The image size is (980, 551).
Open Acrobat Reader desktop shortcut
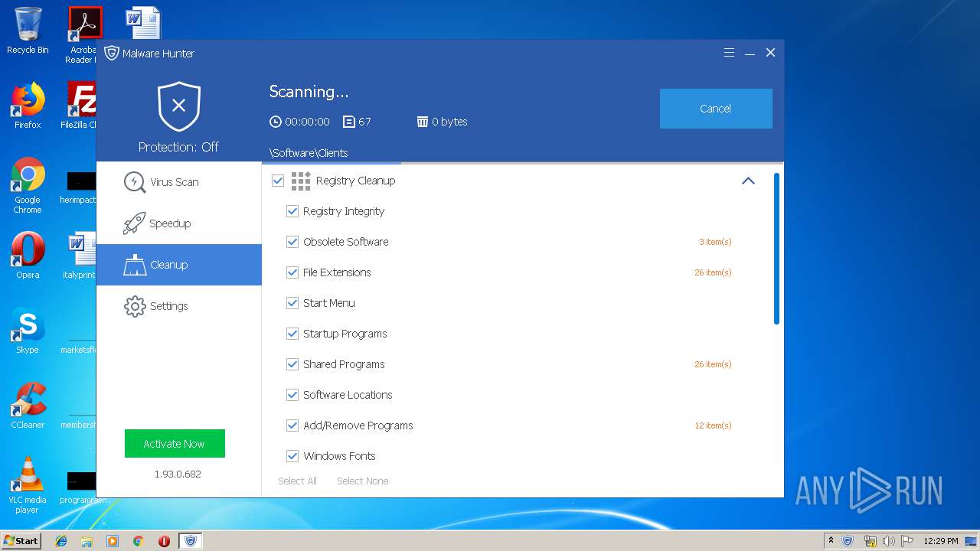(x=83, y=35)
